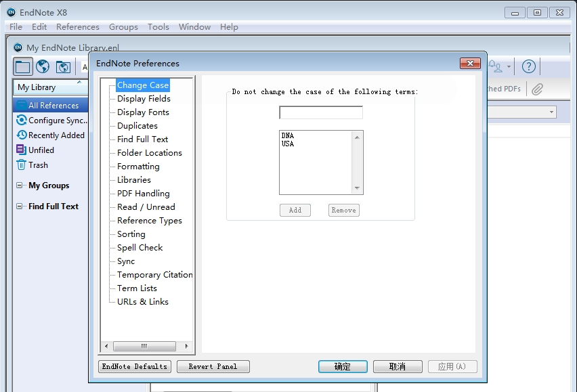Cancel preferences with the 取消 button
The width and height of the screenshot is (577, 392).
click(398, 367)
